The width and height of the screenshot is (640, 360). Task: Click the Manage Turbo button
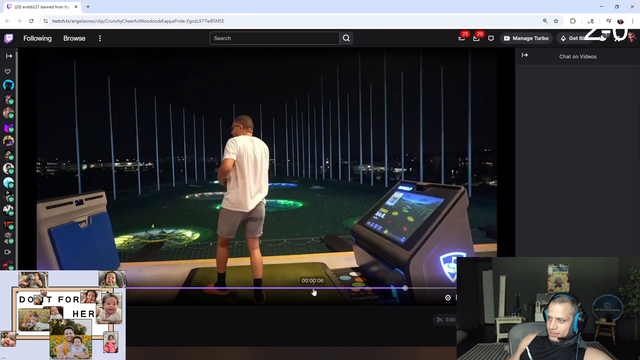(x=526, y=38)
